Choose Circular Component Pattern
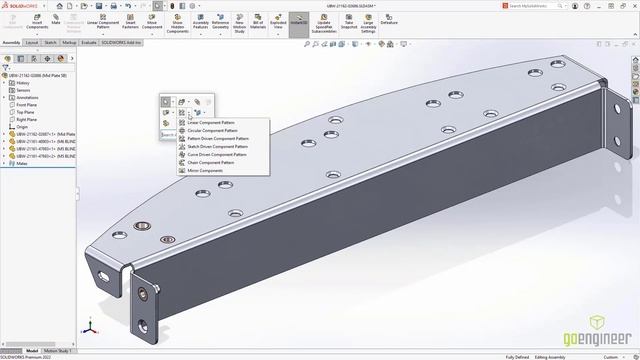 [223, 131]
